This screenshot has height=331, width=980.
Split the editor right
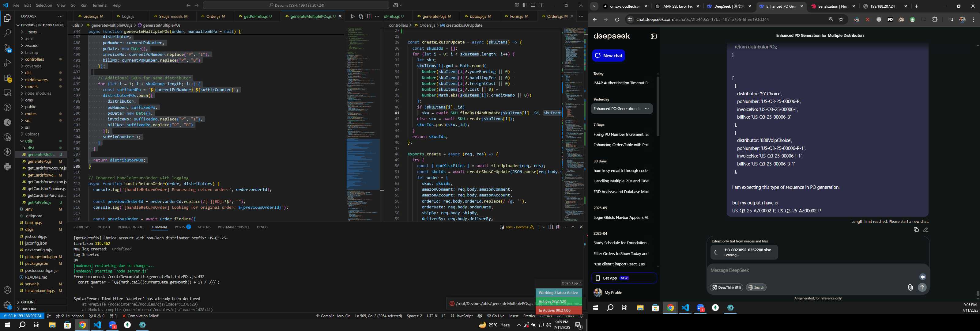[369, 16]
